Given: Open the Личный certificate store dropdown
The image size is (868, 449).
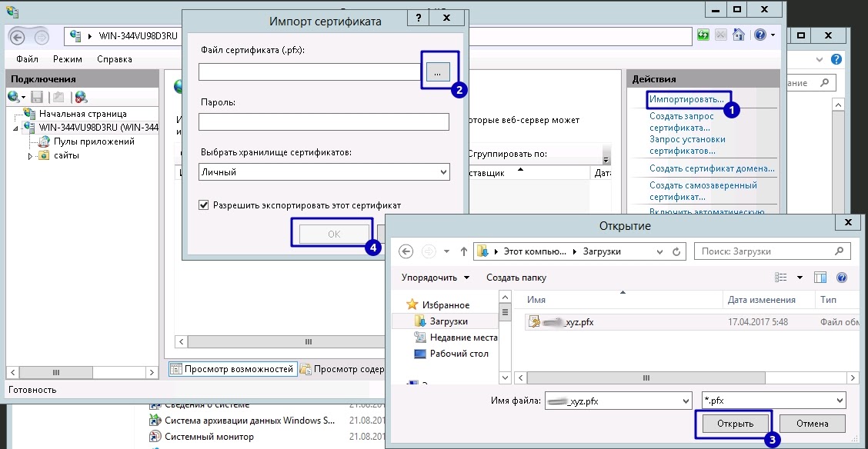Looking at the screenshot, I should (x=445, y=171).
